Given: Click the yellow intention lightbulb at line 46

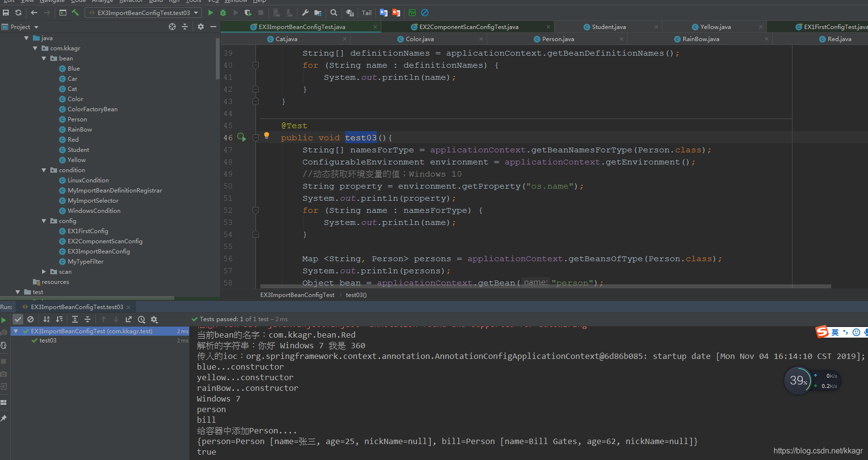Looking at the screenshot, I should pyautogui.click(x=267, y=136).
